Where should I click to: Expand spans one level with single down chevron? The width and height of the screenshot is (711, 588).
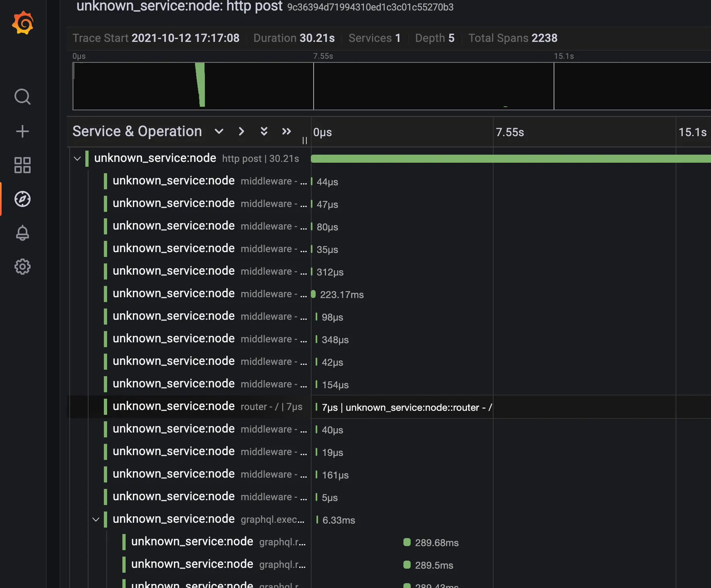click(x=219, y=131)
